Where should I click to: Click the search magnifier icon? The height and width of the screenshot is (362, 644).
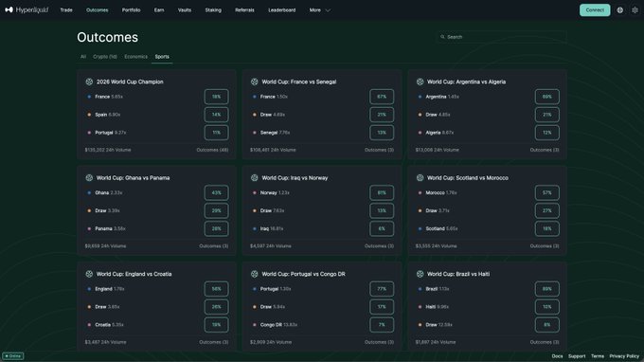click(x=442, y=37)
